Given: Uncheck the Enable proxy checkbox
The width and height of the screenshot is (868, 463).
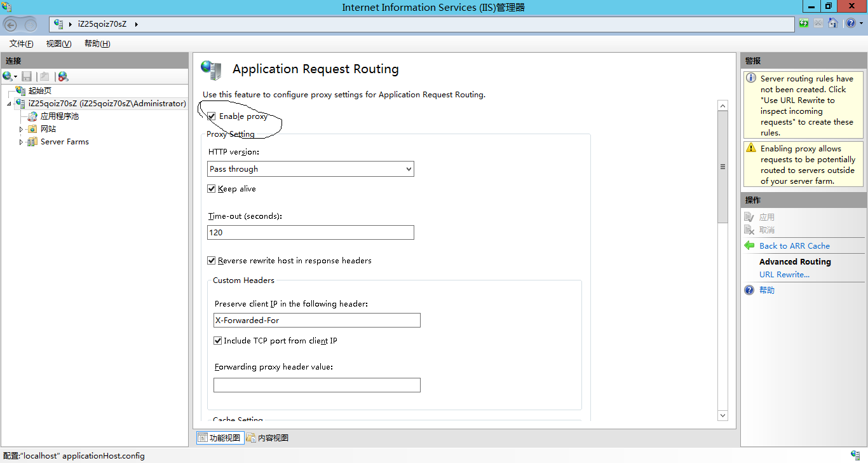Looking at the screenshot, I should click(x=212, y=116).
